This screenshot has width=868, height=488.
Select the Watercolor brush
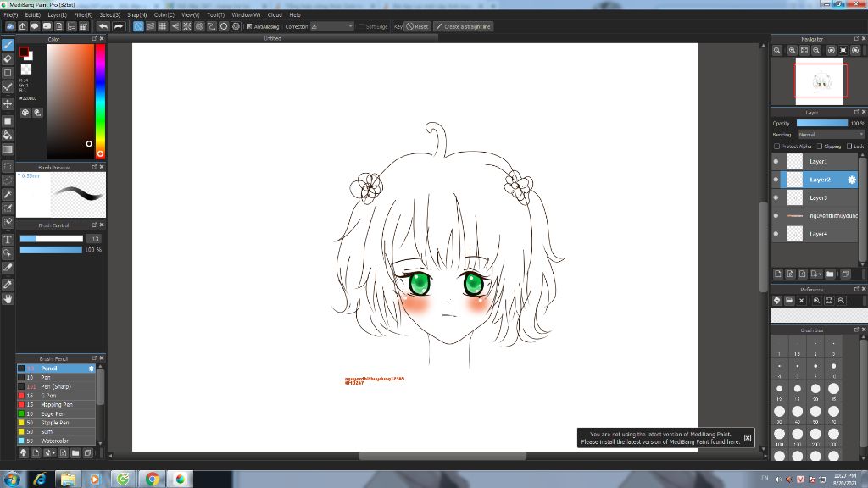(x=56, y=441)
